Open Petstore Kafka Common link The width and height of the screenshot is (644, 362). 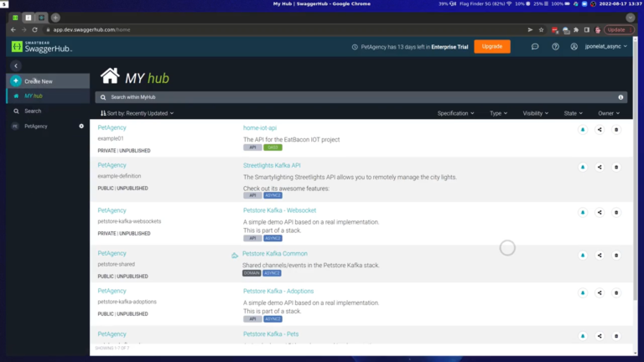(x=274, y=254)
